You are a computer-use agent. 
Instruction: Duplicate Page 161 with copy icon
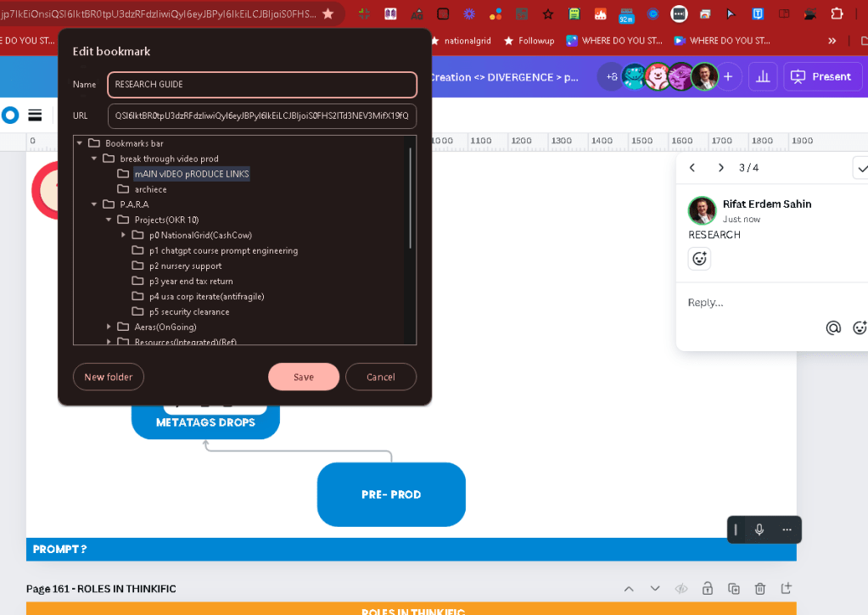(733, 589)
